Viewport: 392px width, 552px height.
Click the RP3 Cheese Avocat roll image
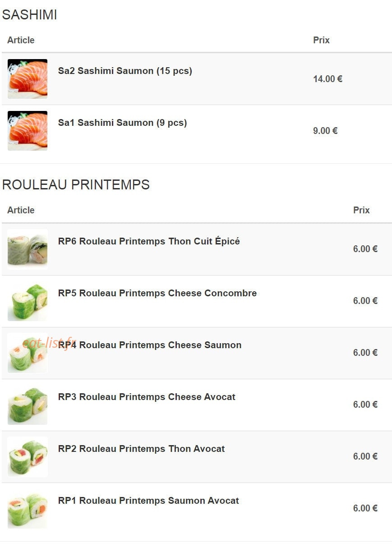[x=28, y=405]
